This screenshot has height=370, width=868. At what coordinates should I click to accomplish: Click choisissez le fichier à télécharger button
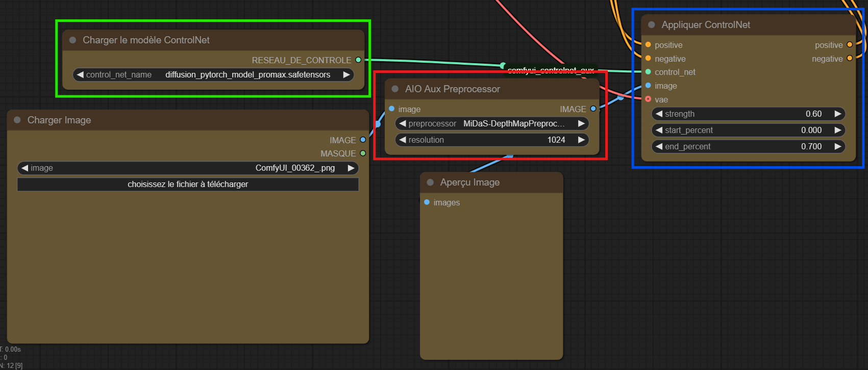click(x=188, y=184)
